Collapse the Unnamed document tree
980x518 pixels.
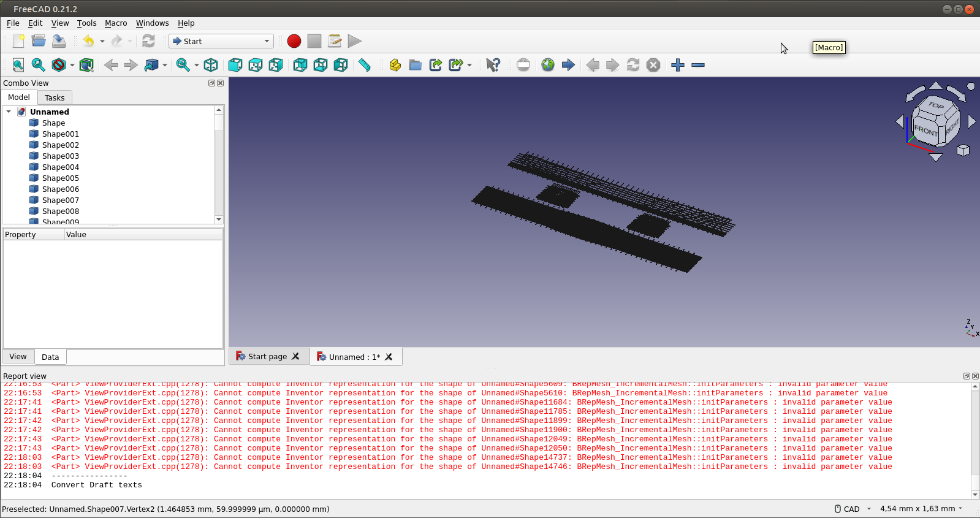9,112
